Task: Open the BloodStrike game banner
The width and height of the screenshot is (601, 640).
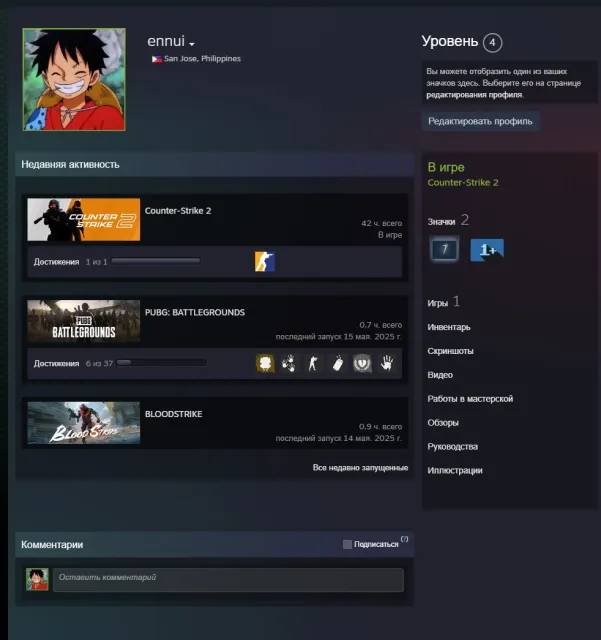Action: tap(84, 423)
